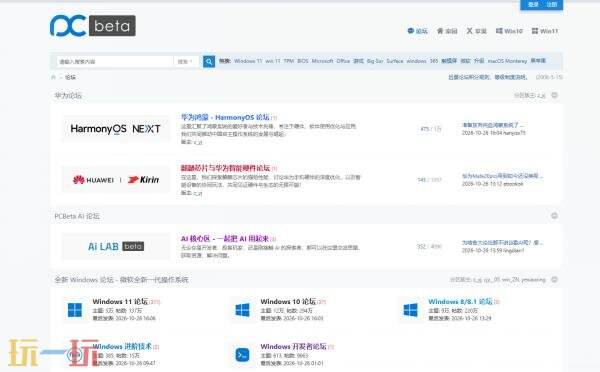Click hot keyword Microsoft

[x=323, y=61]
